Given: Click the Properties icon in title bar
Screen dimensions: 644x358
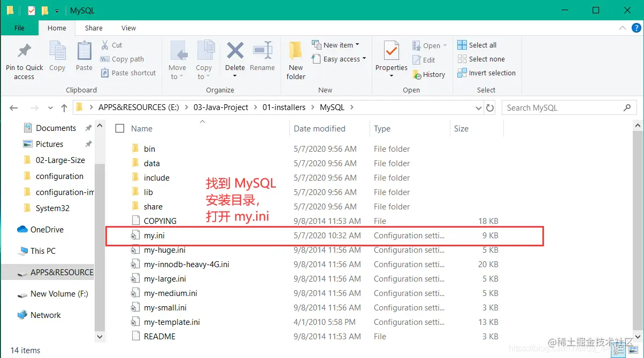Looking at the screenshot, I should 31,10.
